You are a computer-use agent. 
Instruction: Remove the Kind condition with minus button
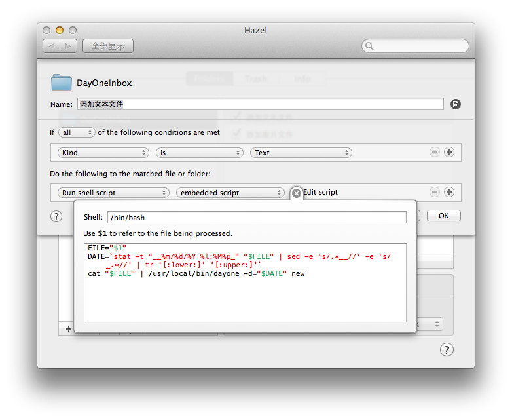coord(435,152)
